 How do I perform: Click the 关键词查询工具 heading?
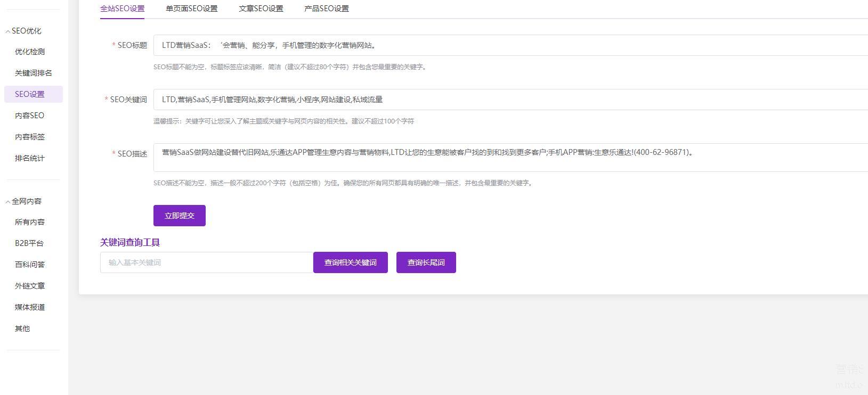point(130,242)
